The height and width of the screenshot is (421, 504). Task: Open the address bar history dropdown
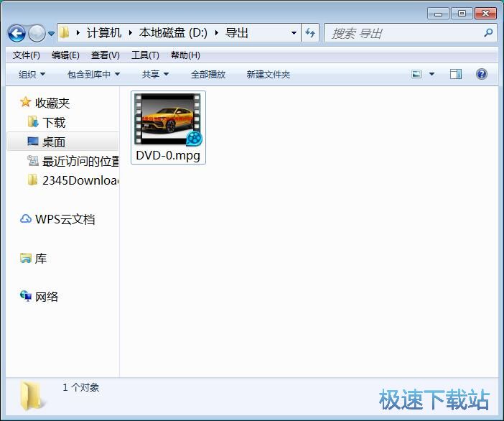point(294,33)
